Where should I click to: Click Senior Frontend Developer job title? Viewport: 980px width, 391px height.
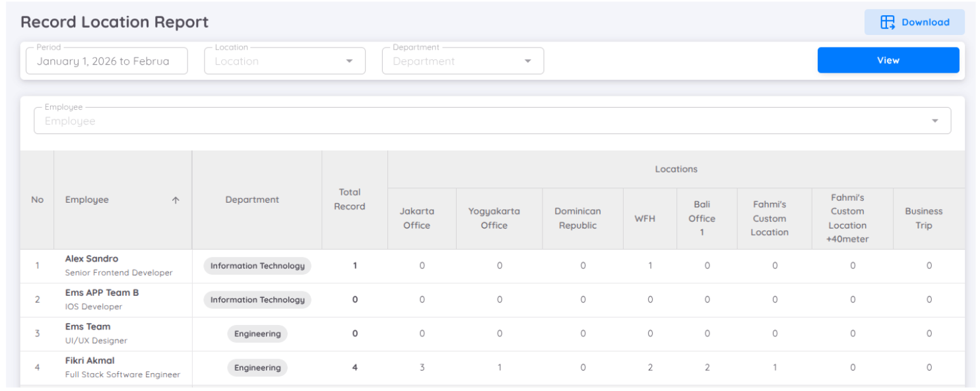tap(119, 273)
